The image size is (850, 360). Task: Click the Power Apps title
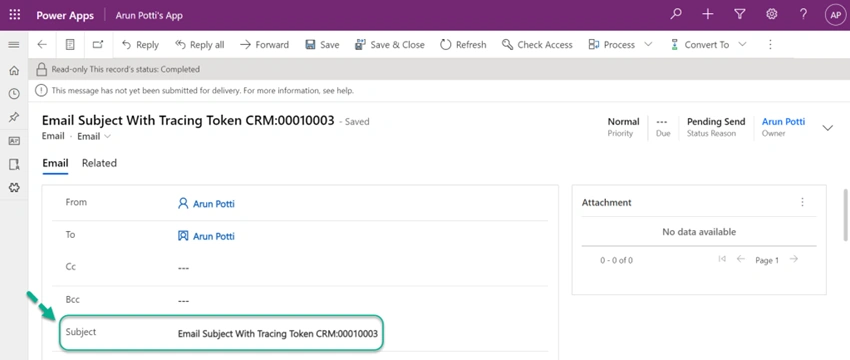pyautogui.click(x=65, y=15)
